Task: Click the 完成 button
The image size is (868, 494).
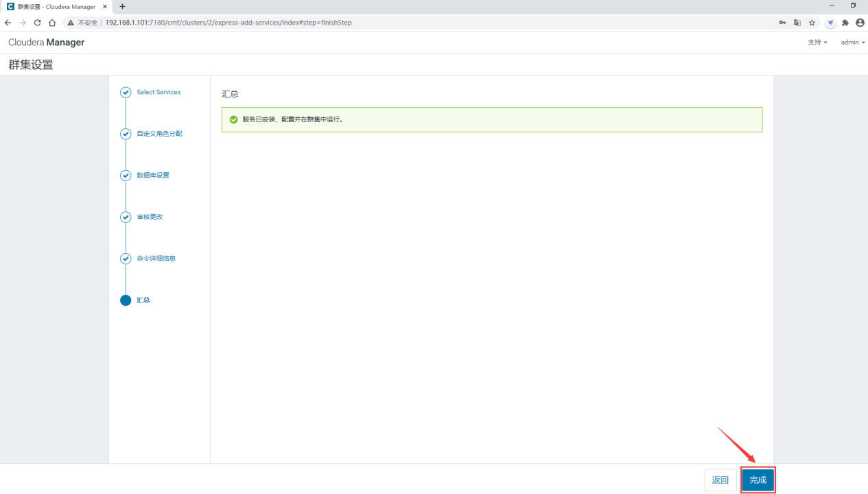Action: pyautogui.click(x=758, y=480)
